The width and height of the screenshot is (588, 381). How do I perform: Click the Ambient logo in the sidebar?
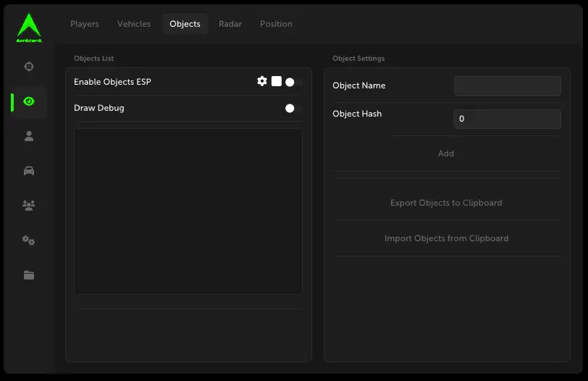click(29, 28)
